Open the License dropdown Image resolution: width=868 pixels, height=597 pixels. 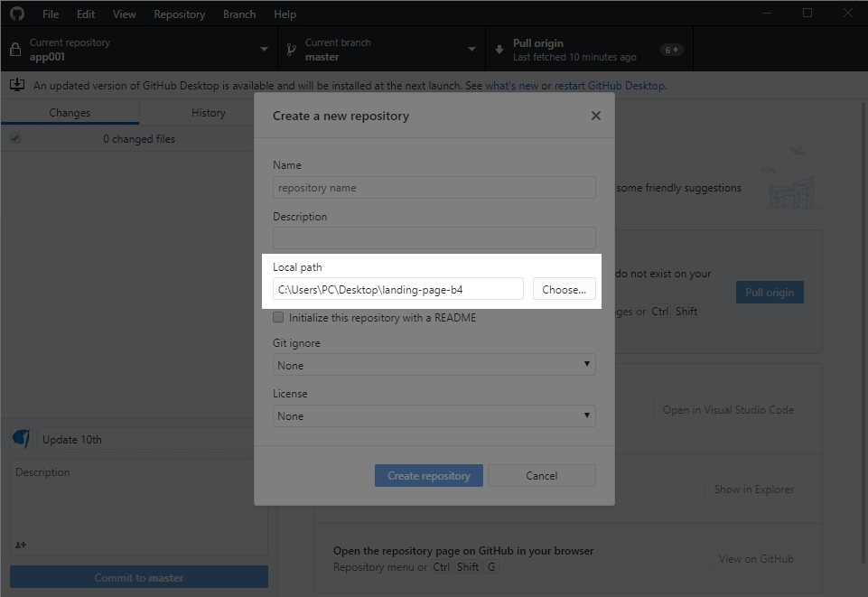pyautogui.click(x=434, y=415)
